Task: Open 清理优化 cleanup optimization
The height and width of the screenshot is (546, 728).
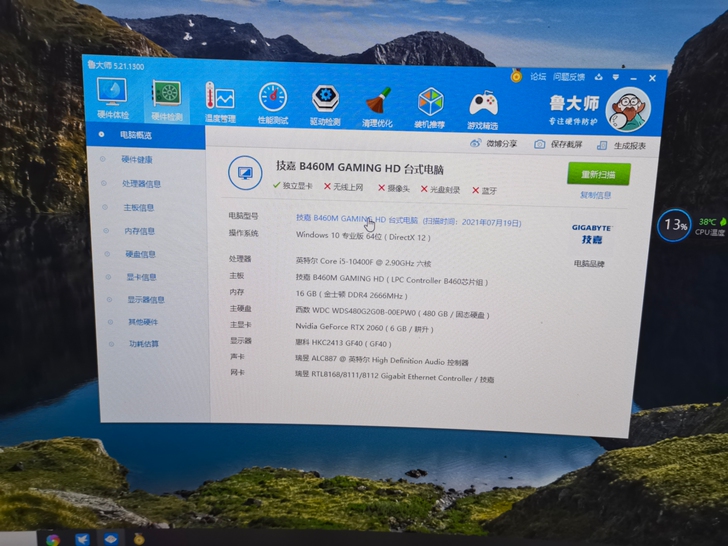Action: pyautogui.click(x=377, y=107)
